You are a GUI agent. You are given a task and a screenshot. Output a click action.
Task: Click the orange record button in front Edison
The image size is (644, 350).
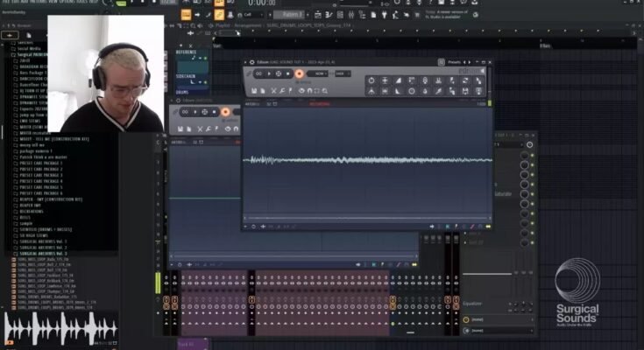(299, 73)
